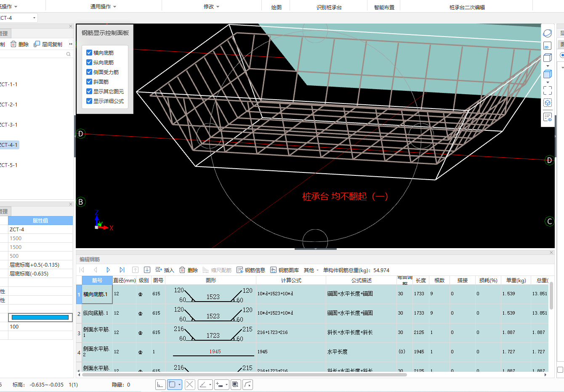Click the 属性值 column header
This screenshot has height=392, width=564.
coord(40,220)
